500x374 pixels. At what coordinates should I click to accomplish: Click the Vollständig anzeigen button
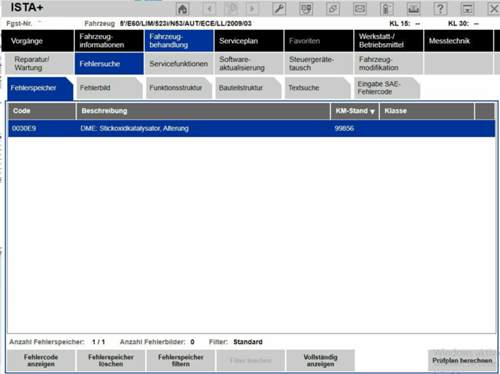coord(320,360)
